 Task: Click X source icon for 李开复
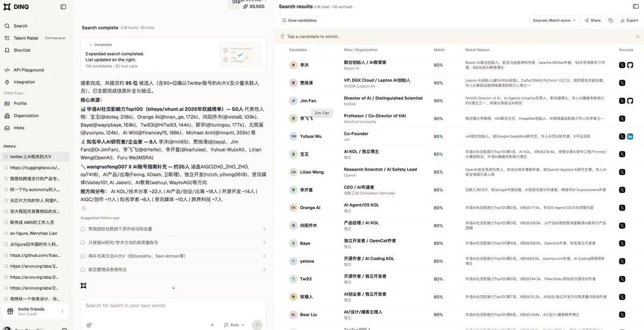pyautogui.click(x=622, y=190)
